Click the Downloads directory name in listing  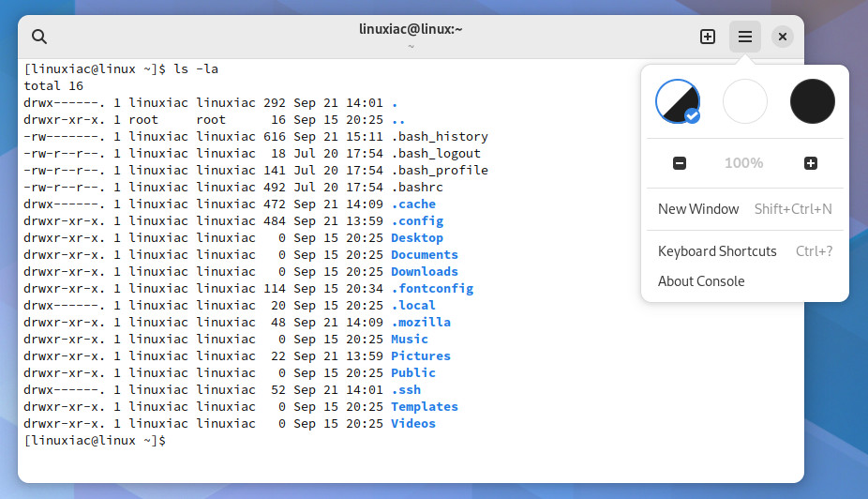pos(425,271)
